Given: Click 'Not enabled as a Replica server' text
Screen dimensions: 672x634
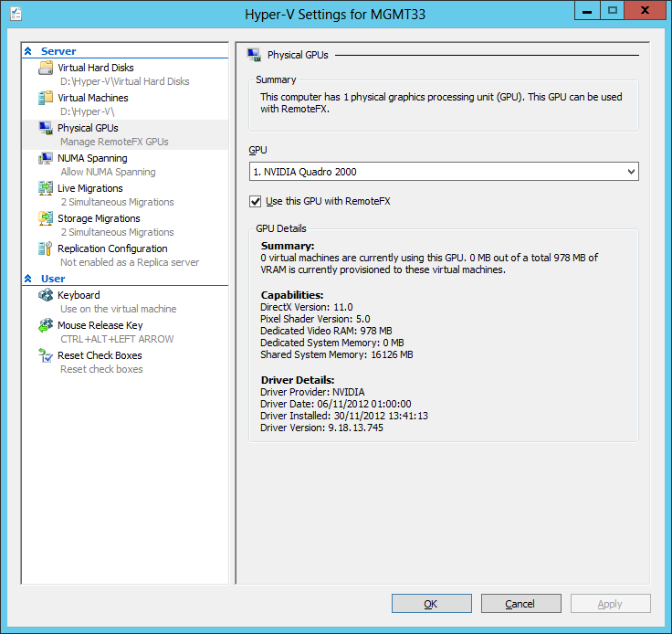Looking at the screenshot, I should [x=130, y=262].
